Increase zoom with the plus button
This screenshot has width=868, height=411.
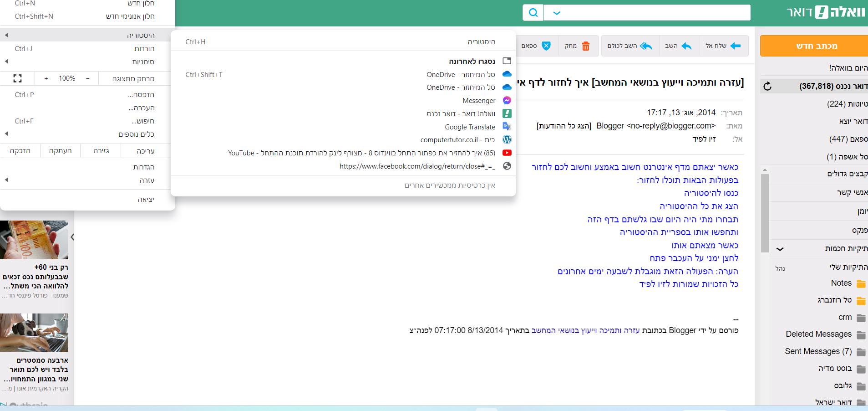click(46, 78)
